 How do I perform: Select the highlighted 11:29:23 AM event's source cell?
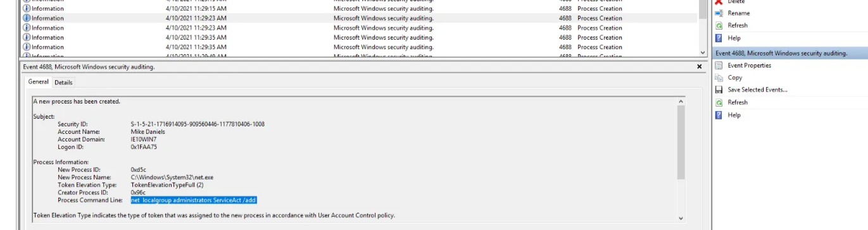coord(383,18)
